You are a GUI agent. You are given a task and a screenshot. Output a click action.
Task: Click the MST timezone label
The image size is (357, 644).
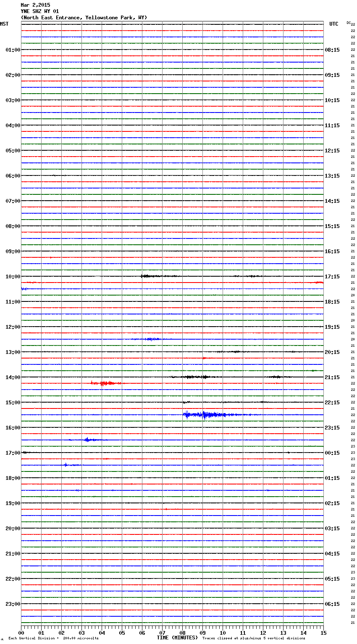tap(4, 24)
